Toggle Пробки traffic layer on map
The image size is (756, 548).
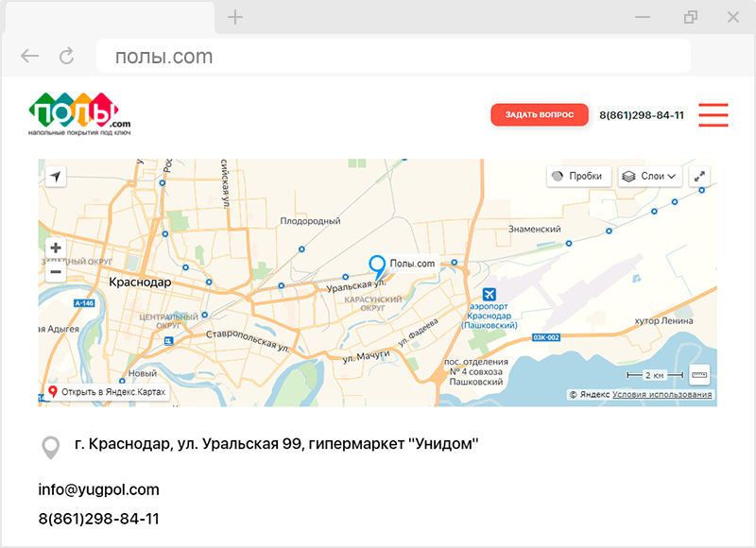point(578,177)
